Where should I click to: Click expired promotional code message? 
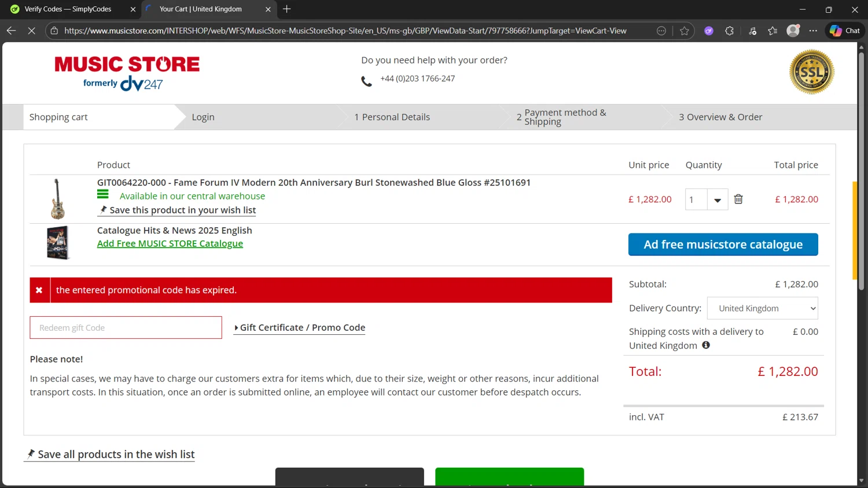[x=146, y=290]
